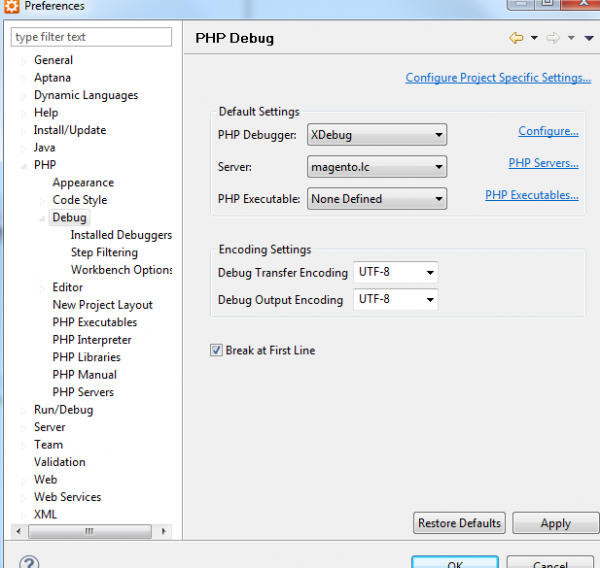Expand the Code Style tree node
Viewport: 600px width, 568px height.
[x=42, y=200]
